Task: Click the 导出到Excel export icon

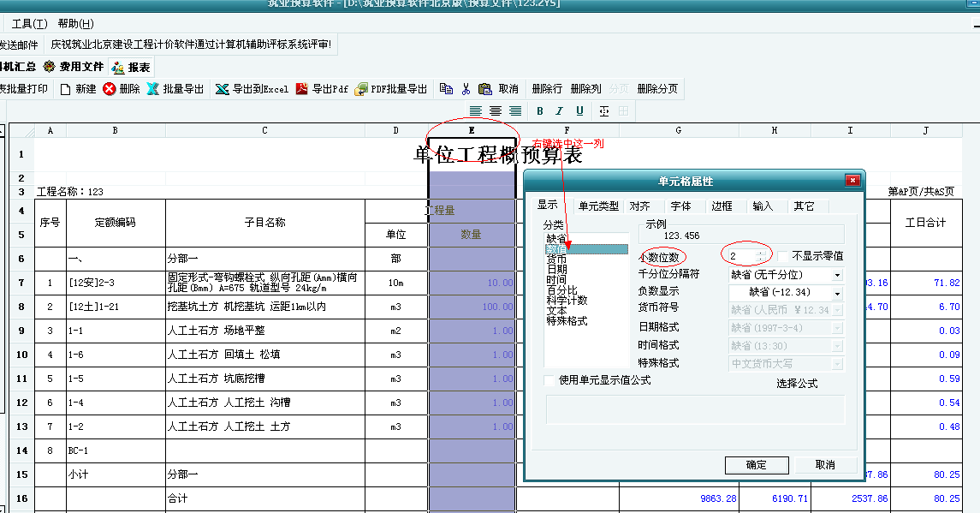Action: 222,89
